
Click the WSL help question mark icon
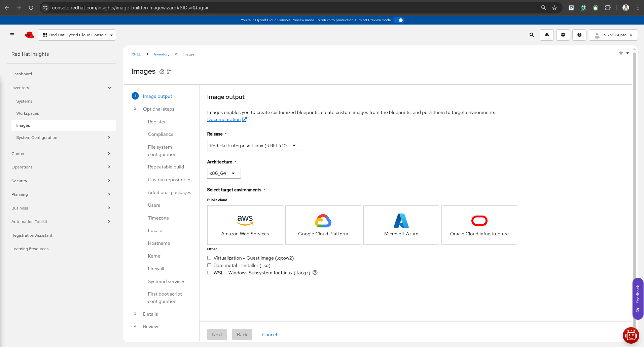click(x=315, y=273)
